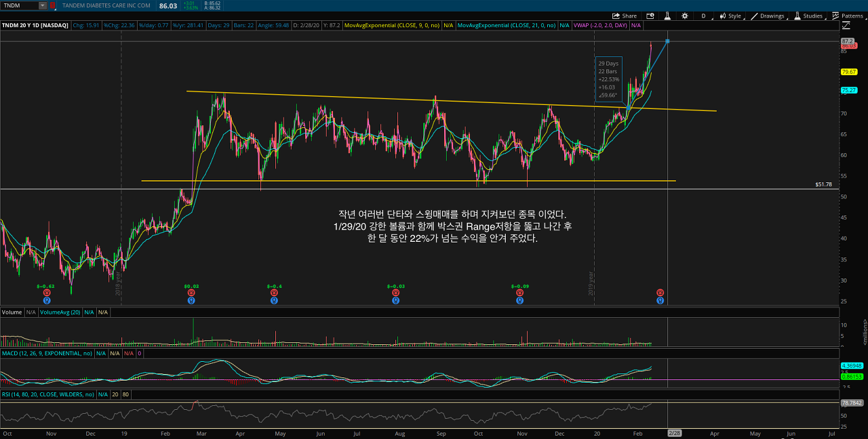Click the %Chg: 22.36 readout
Screen dimensions: 868x439
point(119,25)
